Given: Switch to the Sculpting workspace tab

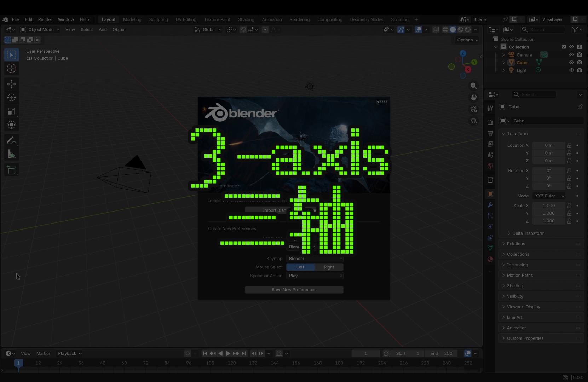Looking at the screenshot, I should click(x=158, y=19).
